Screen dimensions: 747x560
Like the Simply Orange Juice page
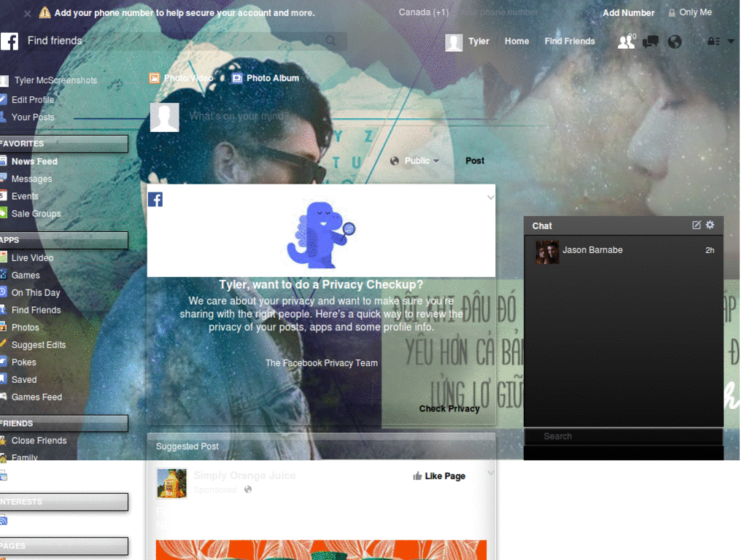pyautogui.click(x=439, y=475)
